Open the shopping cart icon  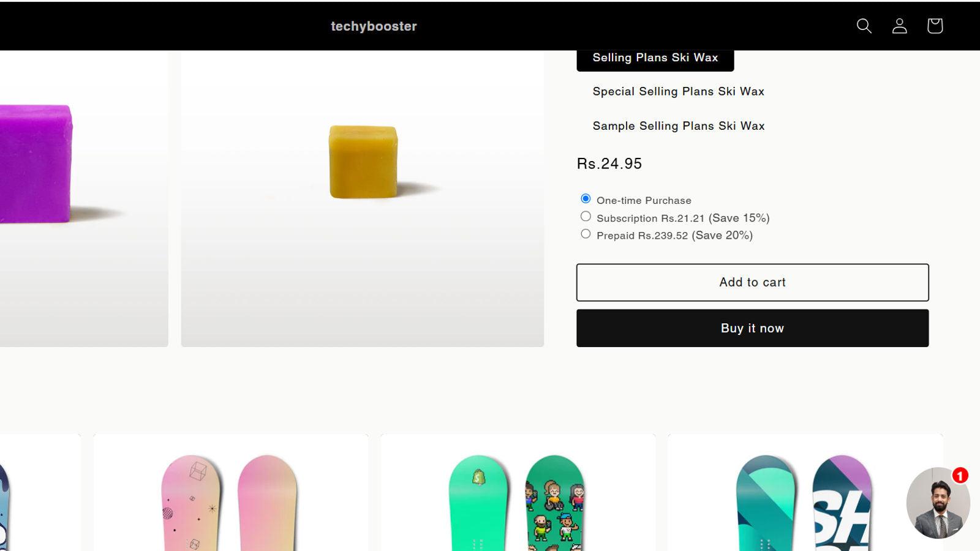coord(935,26)
